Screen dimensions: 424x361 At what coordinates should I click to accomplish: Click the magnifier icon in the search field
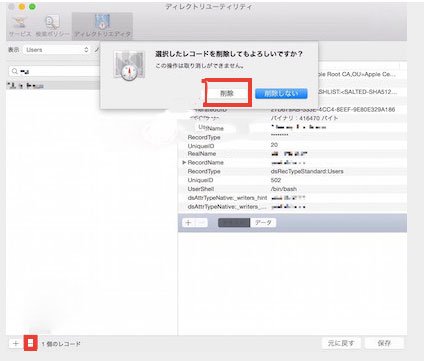pos(15,71)
